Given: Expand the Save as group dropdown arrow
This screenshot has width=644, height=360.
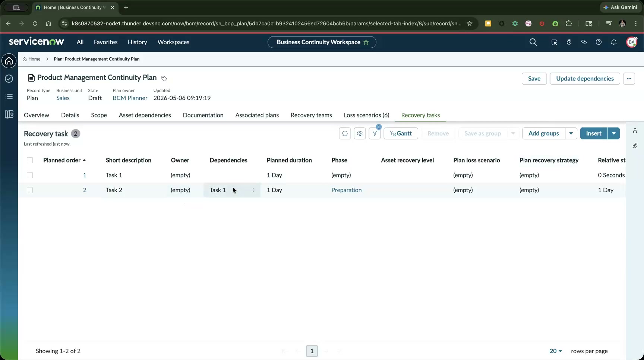Looking at the screenshot, I should [x=513, y=133].
